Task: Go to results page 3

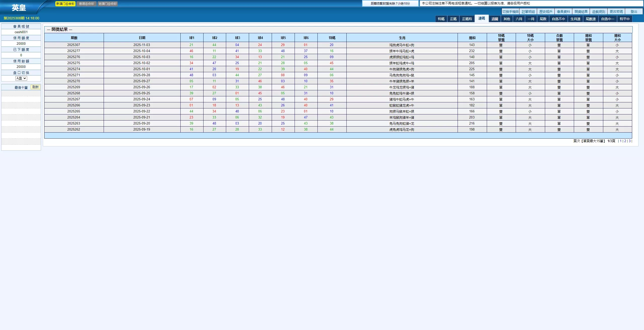Action: [630, 141]
